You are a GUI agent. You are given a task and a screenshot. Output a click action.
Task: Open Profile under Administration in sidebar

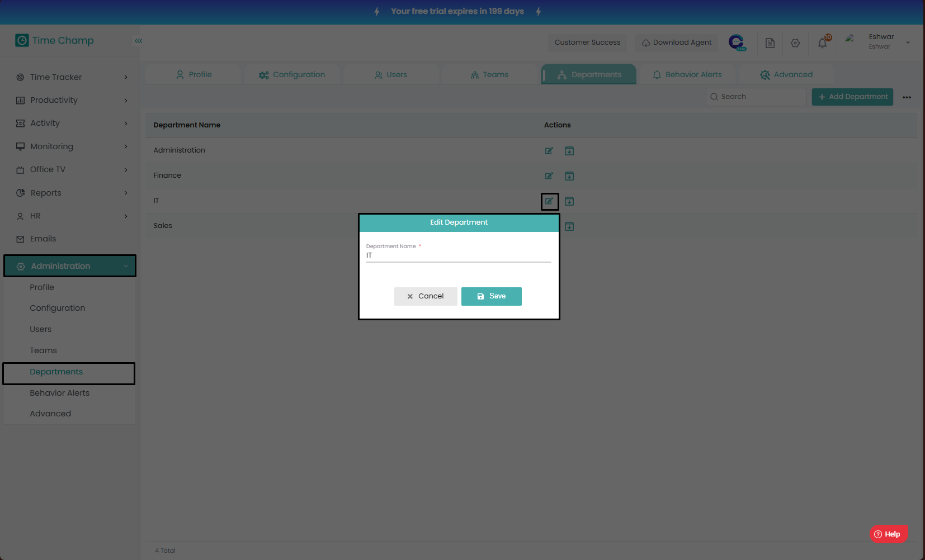[42, 287]
